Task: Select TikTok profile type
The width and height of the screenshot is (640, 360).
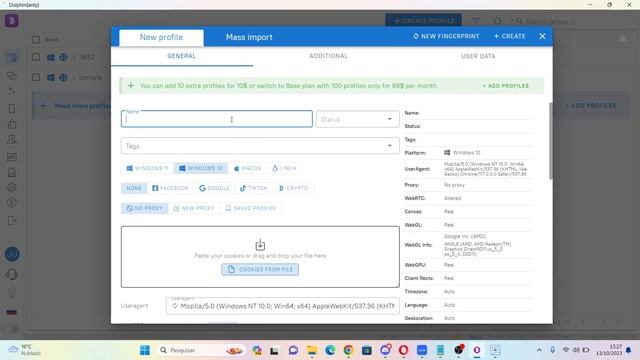Action: point(253,188)
